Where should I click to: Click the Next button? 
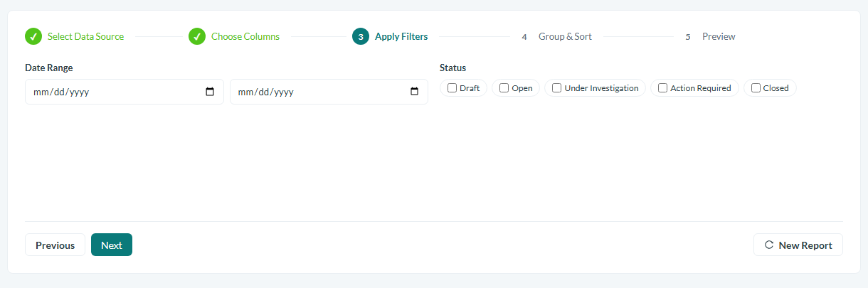[x=112, y=245]
